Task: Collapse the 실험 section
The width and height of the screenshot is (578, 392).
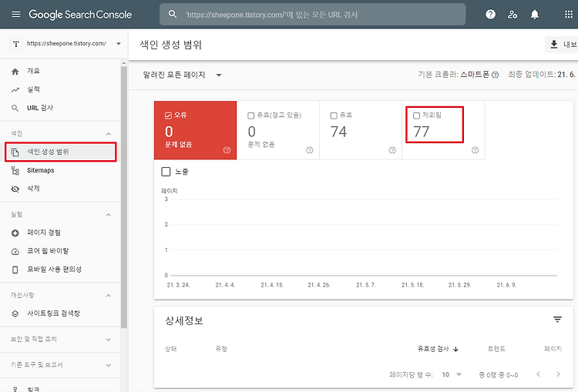Action: point(109,215)
